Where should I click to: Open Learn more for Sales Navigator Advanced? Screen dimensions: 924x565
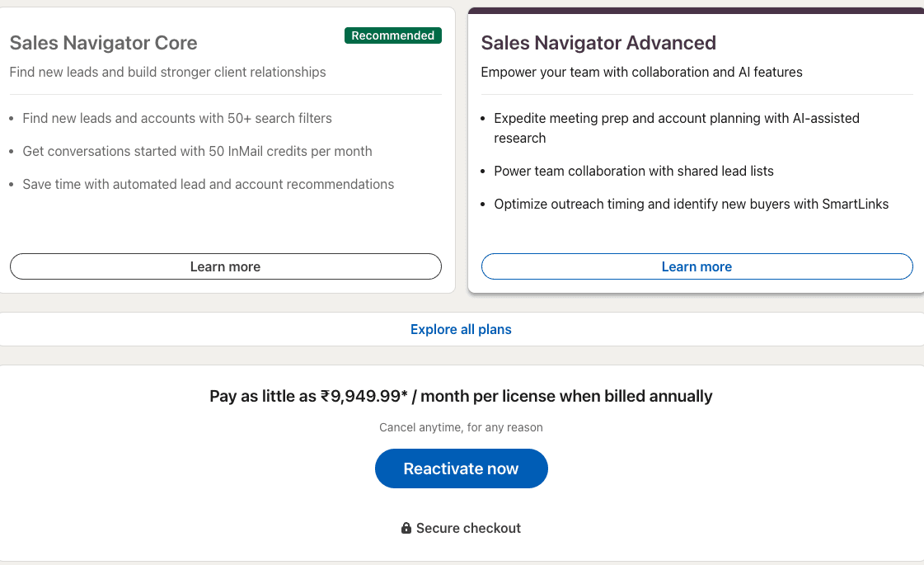(x=697, y=266)
